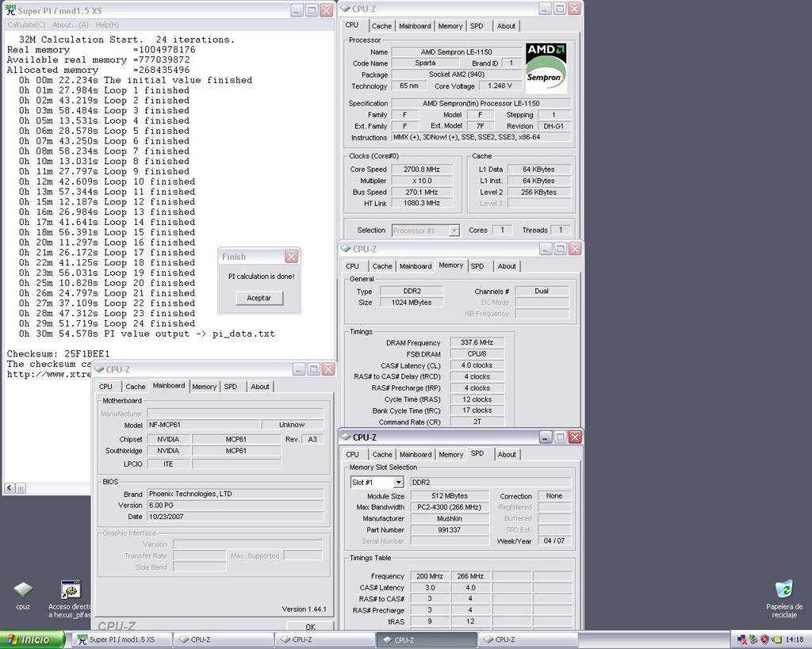Select CPU tab in the Memory timings CPU-Z window
Image resolution: width=812 pixels, height=649 pixels.
(352, 266)
